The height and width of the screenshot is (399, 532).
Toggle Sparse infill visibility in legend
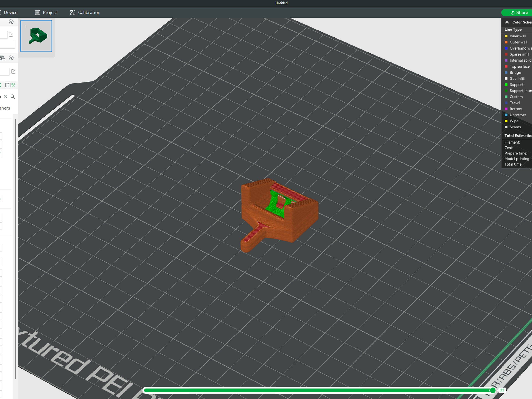[x=519, y=54]
